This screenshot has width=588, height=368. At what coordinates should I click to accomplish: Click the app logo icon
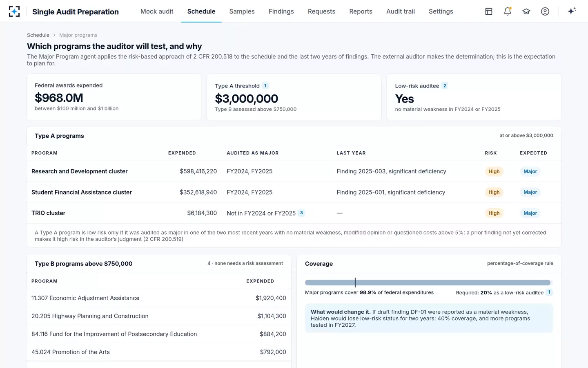coord(14,11)
